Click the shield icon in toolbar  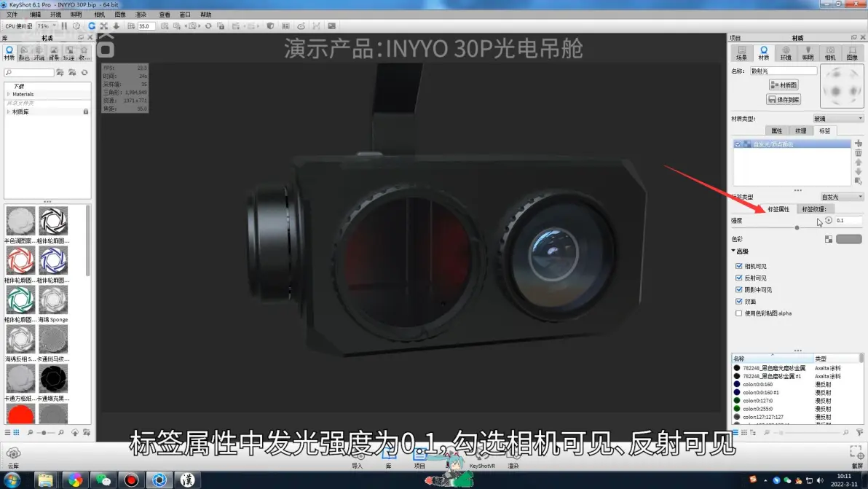pos(270,26)
